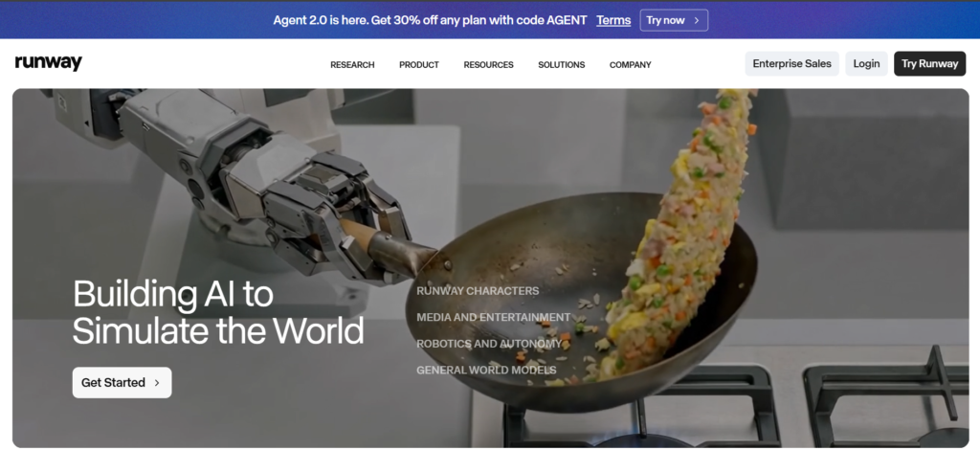
Task: Click the Building AI to Simulate headline
Action: pyautogui.click(x=218, y=312)
